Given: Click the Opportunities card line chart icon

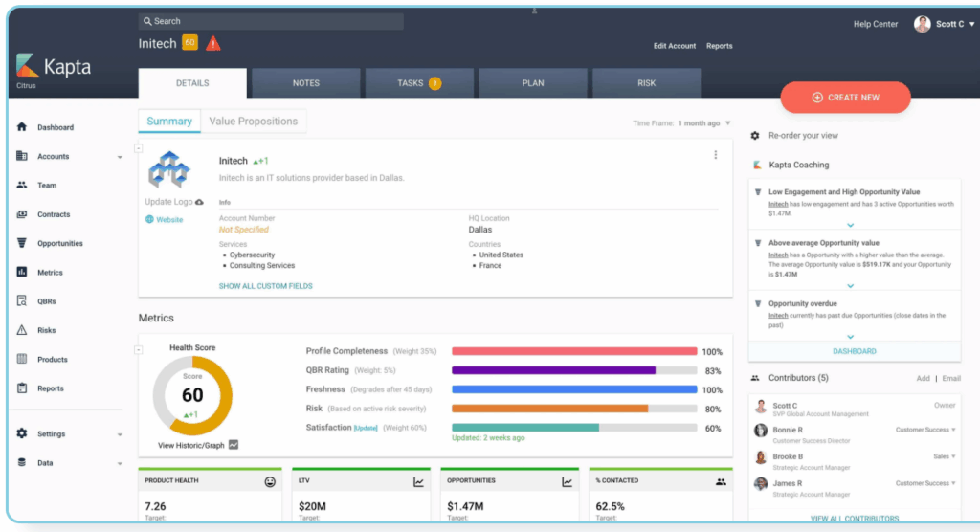Looking at the screenshot, I should click(567, 481).
